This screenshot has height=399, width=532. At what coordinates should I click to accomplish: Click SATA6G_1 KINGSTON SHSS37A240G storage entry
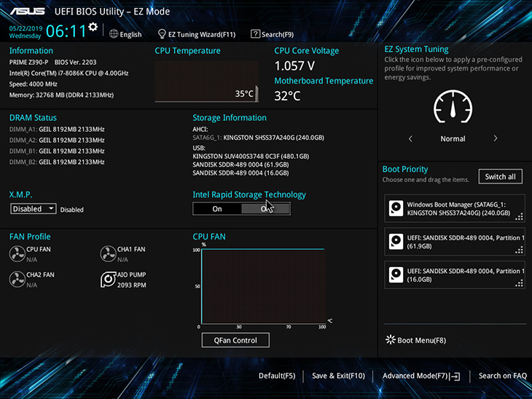click(258, 138)
